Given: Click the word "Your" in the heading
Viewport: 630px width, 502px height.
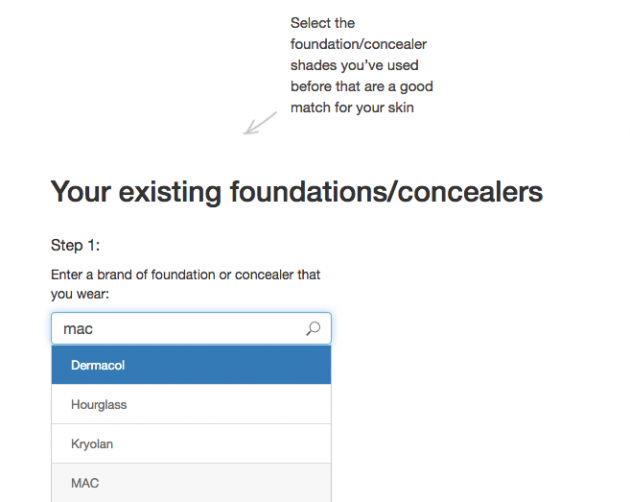Looking at the screenshot, I should point(81,192).
